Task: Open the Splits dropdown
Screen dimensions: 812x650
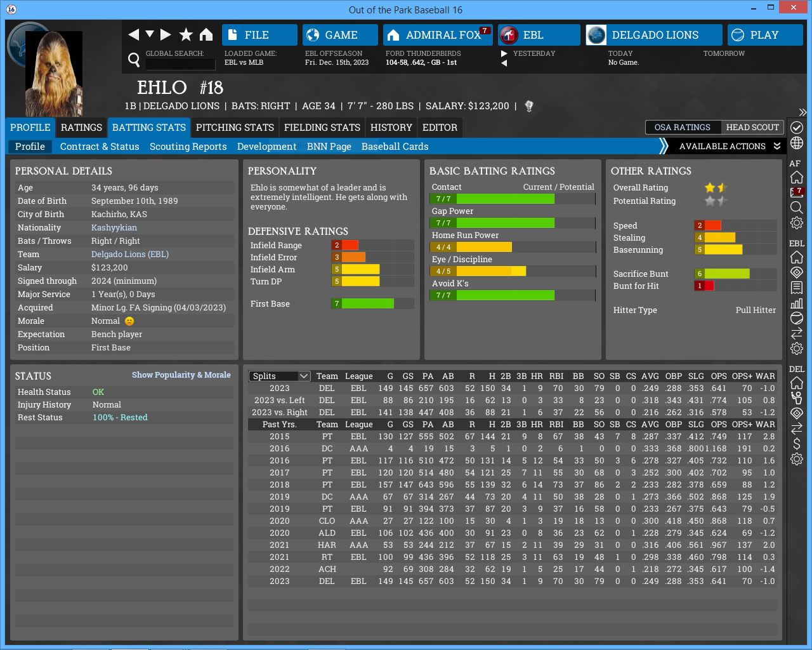Action: coord(279,376)
